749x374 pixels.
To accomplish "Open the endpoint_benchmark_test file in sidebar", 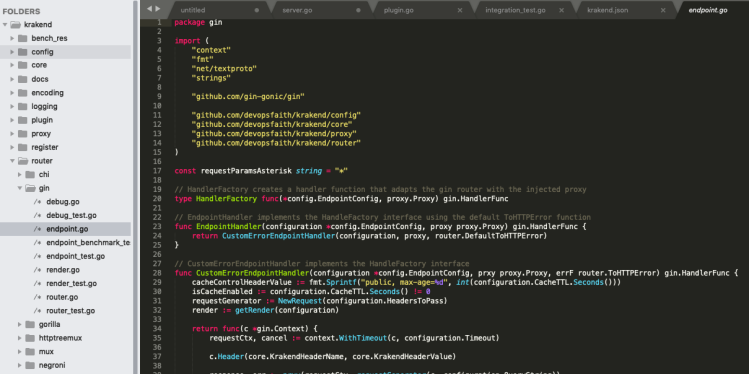I will 88,243.
